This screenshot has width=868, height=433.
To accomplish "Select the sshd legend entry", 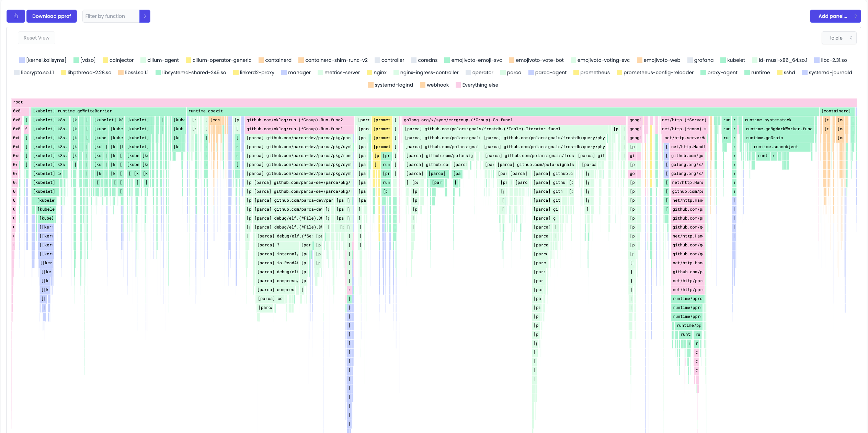I will (x=786, y=73).
